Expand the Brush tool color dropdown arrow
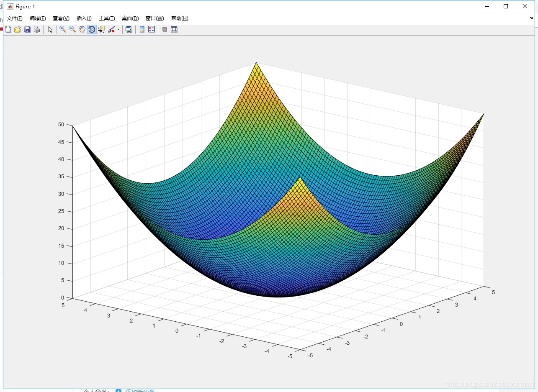538x392 pixels. pyautogui.click(x=118, y=30)
